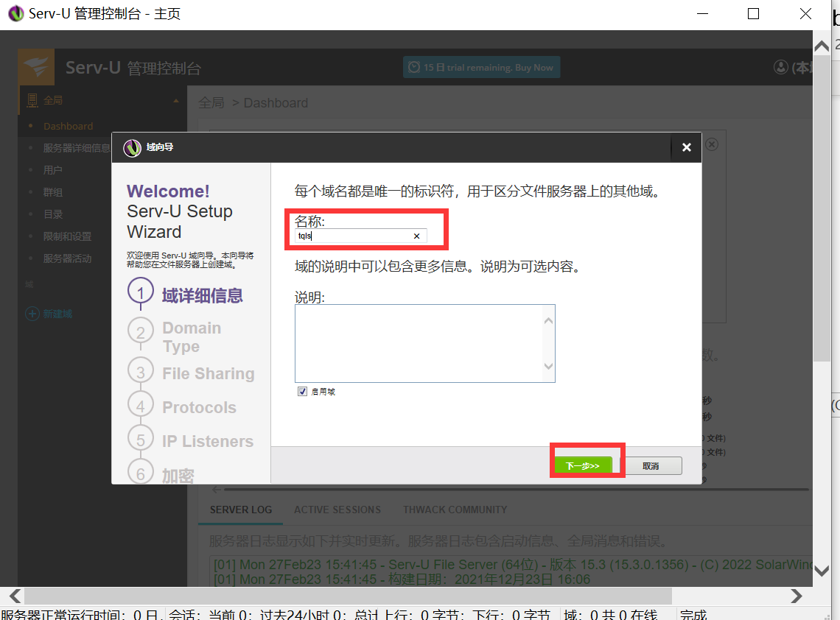Screen dimensions: 840x620
Task: Toggle the enable domain checkbox
Action: coord(302,392)
